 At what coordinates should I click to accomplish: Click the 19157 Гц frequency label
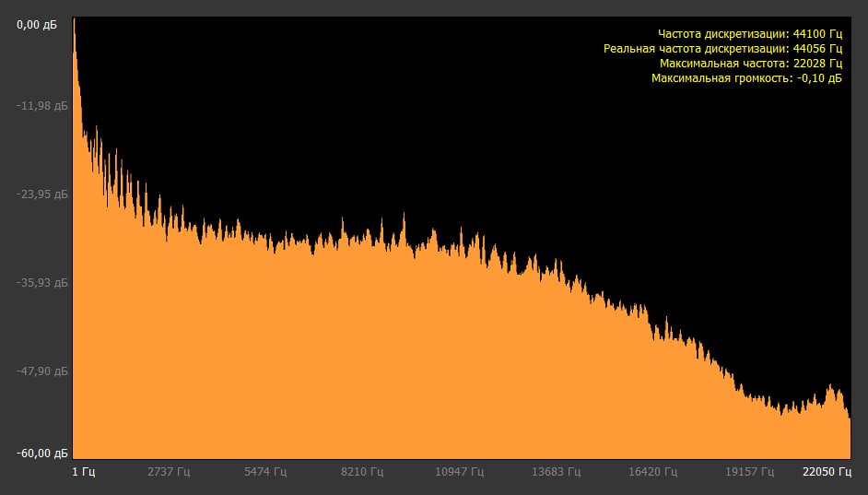coord(749,472)
